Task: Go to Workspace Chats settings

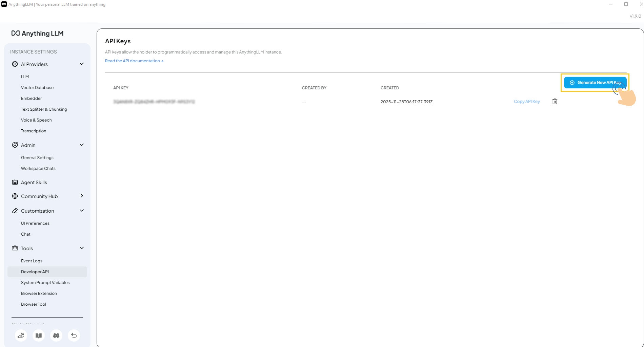Action: 38,168
